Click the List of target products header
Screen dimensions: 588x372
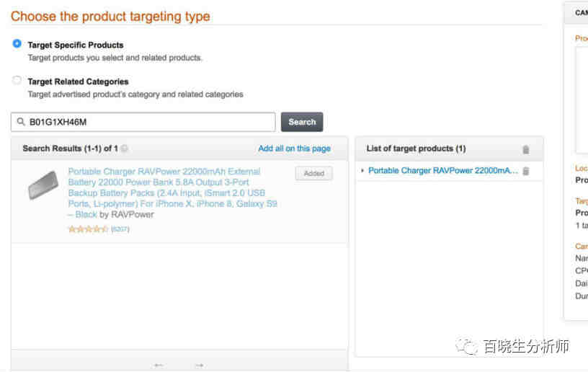(x=416, y=149)
